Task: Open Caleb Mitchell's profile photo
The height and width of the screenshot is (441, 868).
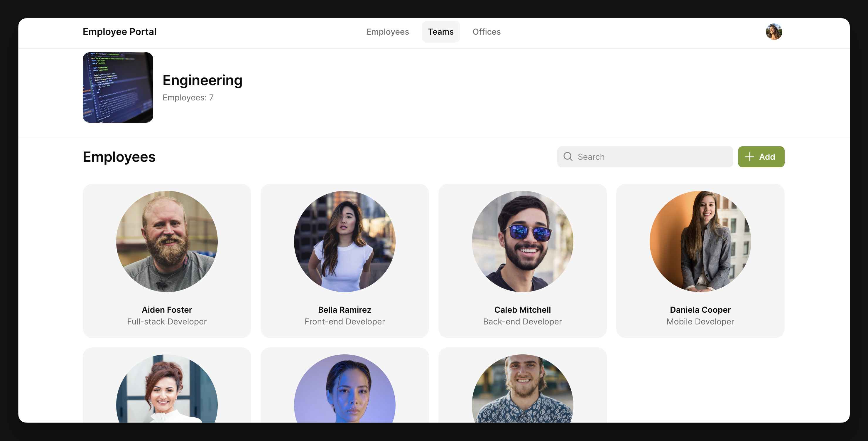Action: (522, 241)
